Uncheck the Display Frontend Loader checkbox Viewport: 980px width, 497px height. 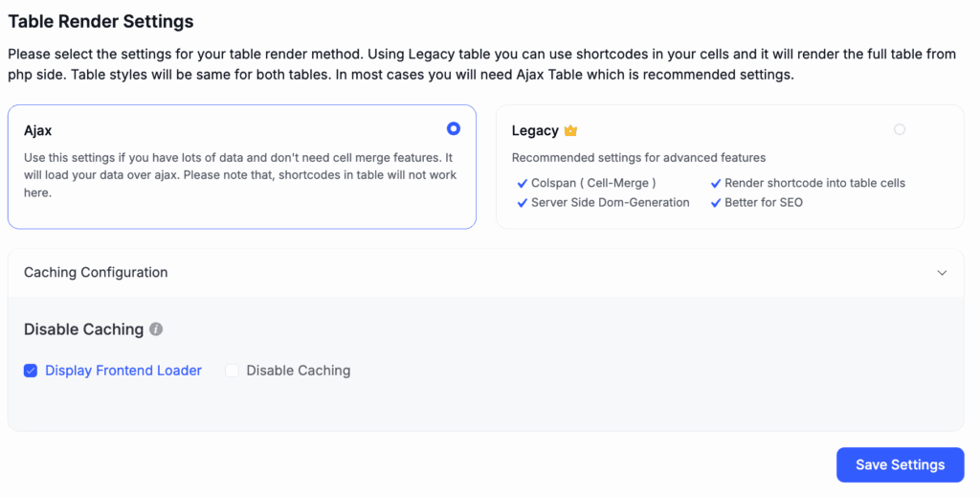pyautogui.click(x=31, y=371)
